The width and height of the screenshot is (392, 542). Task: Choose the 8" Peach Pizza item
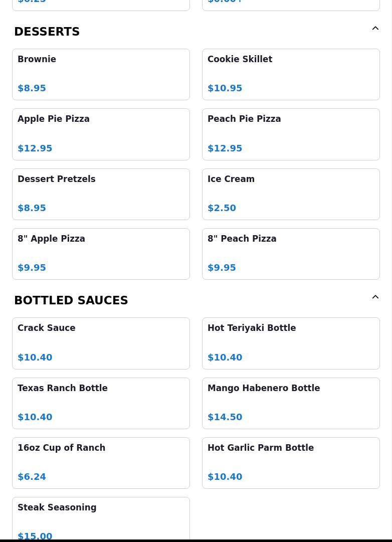(291, 254)
